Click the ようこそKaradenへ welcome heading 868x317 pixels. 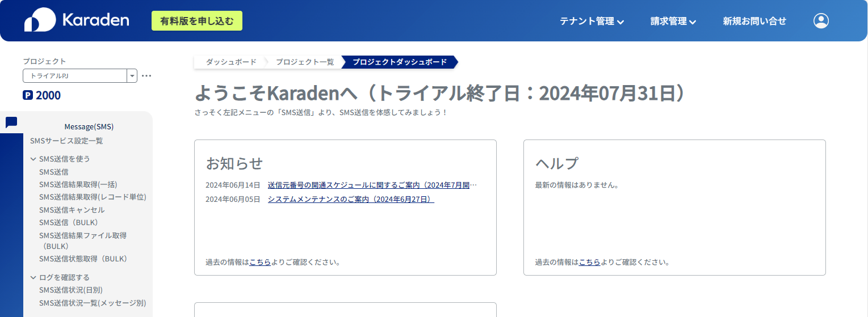[440, 93]
